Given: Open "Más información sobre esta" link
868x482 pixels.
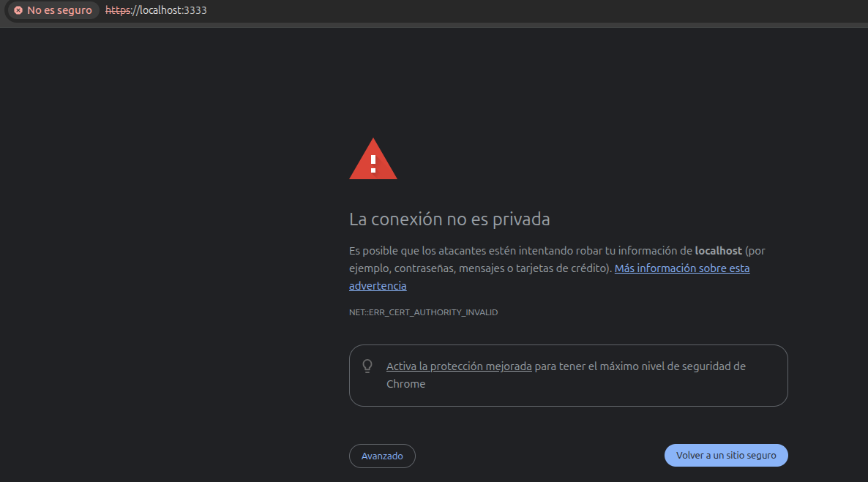Looking at the screenshot, I should click(x=682, y=268).
